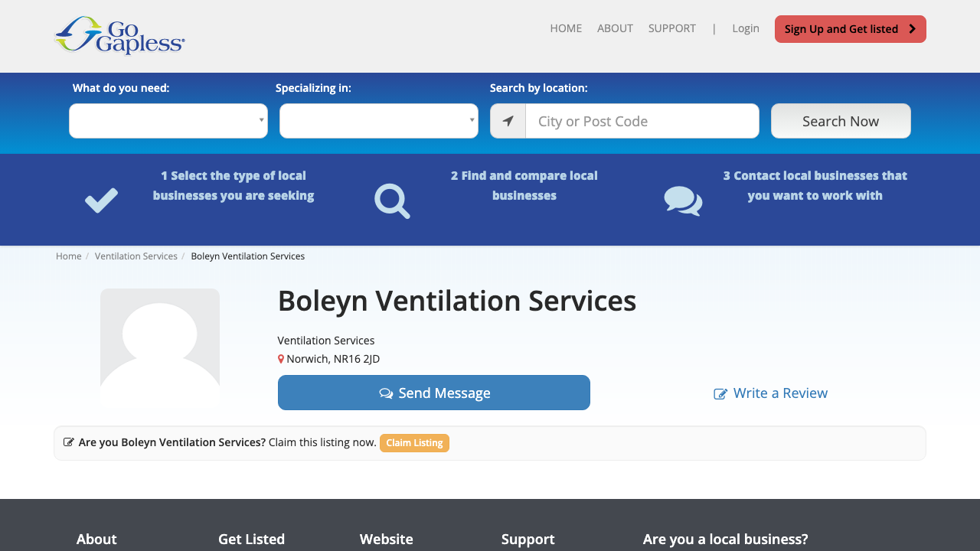Click the pencil icon next to Write a Review
980x551 pixels.
720,393
